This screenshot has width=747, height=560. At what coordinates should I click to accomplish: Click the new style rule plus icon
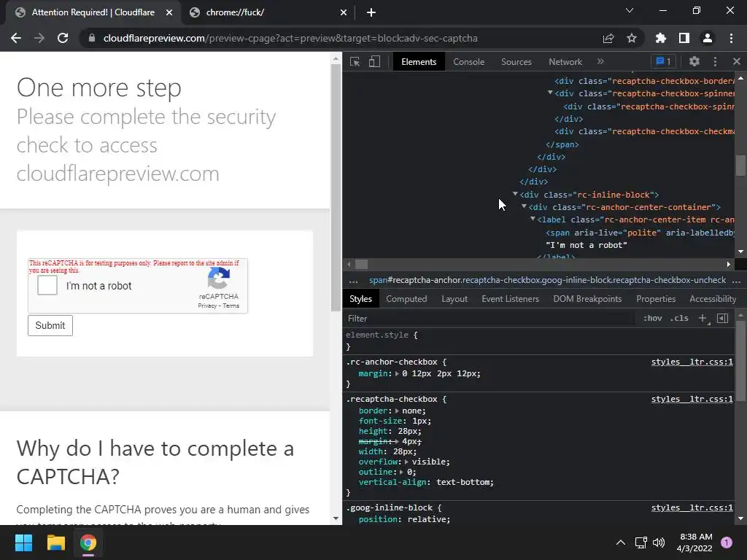point(703,319)
